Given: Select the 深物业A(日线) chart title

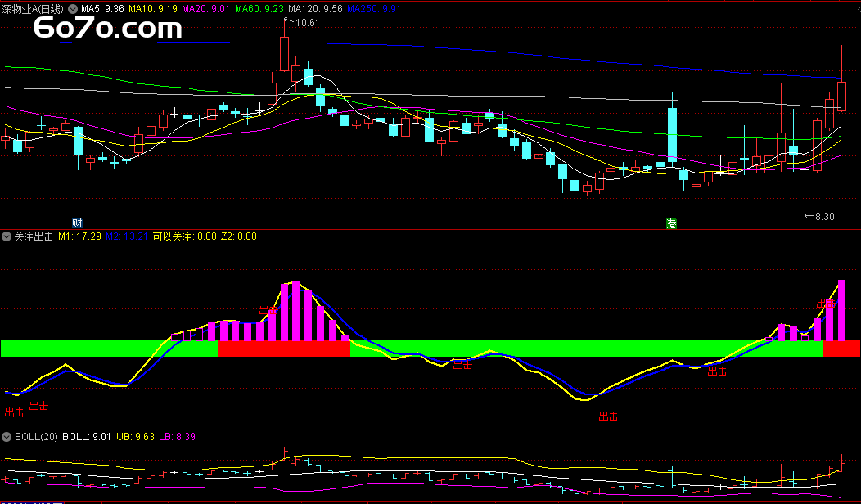Looking at the screenshot, I should coord(33,9).
